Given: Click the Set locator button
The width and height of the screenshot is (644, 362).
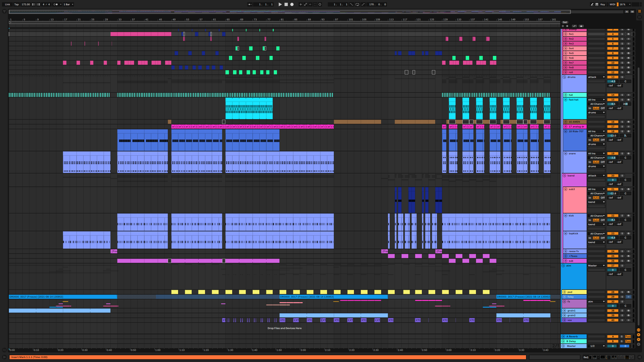Looking at the screenshot, I should click(x=565, y=22).
